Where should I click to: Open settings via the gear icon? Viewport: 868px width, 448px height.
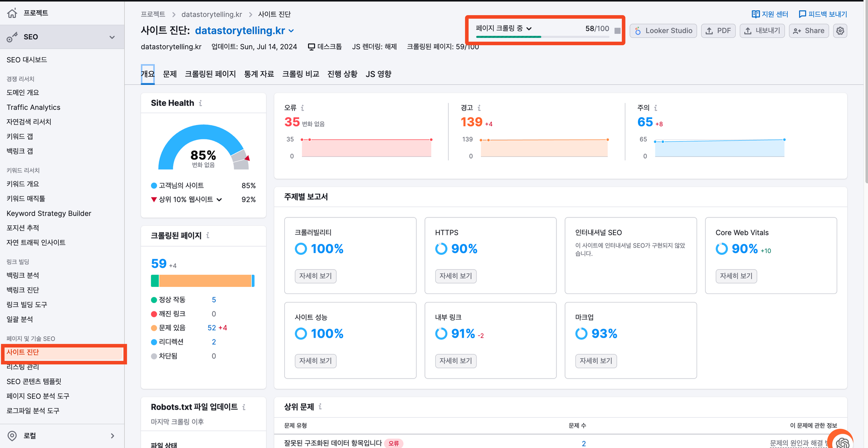(x=840, y=31)
